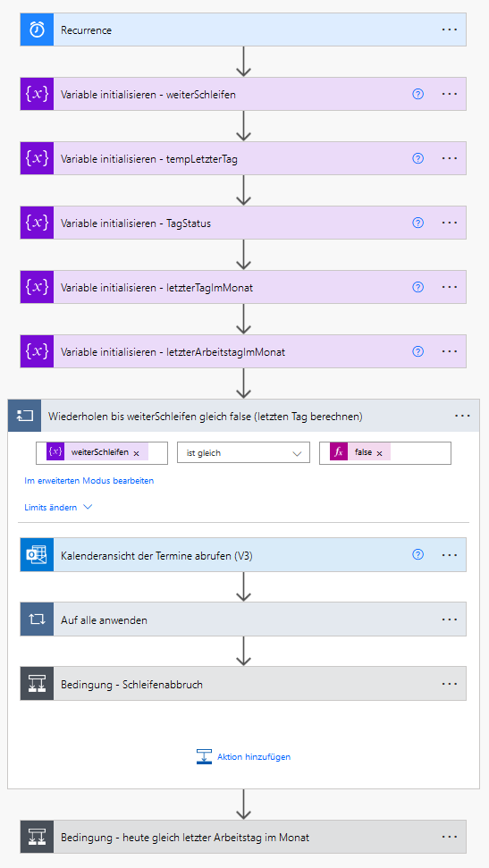The width and height of the screenshot is (489, 868).
Task: Click the Do-until icon on Wiederholen bis header
Action: click(x=24, y=416)
